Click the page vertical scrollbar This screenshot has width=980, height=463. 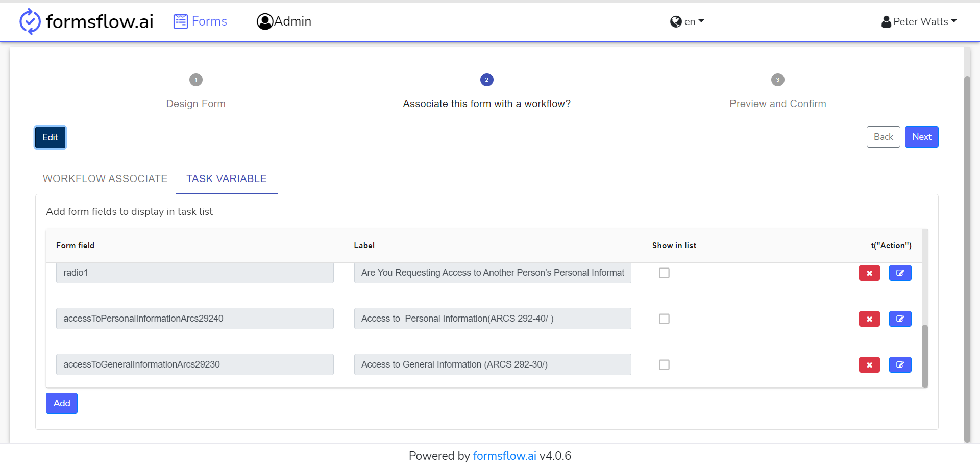tap(967, 259)
